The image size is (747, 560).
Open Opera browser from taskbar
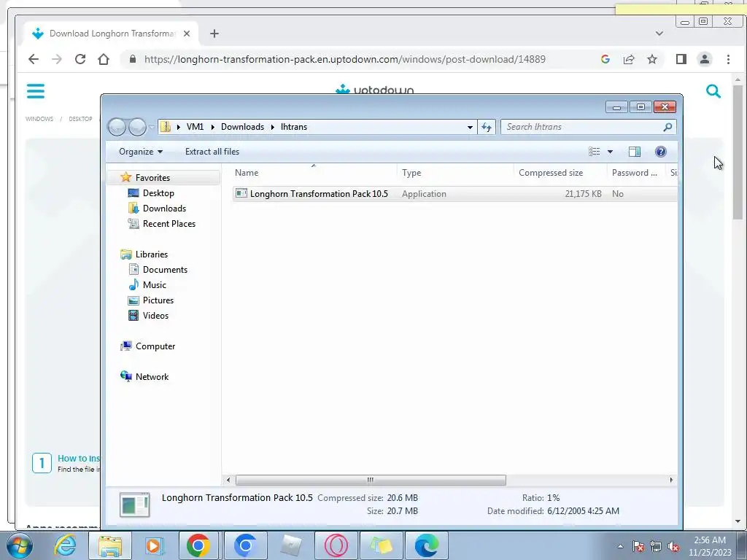tap(336, 545)
